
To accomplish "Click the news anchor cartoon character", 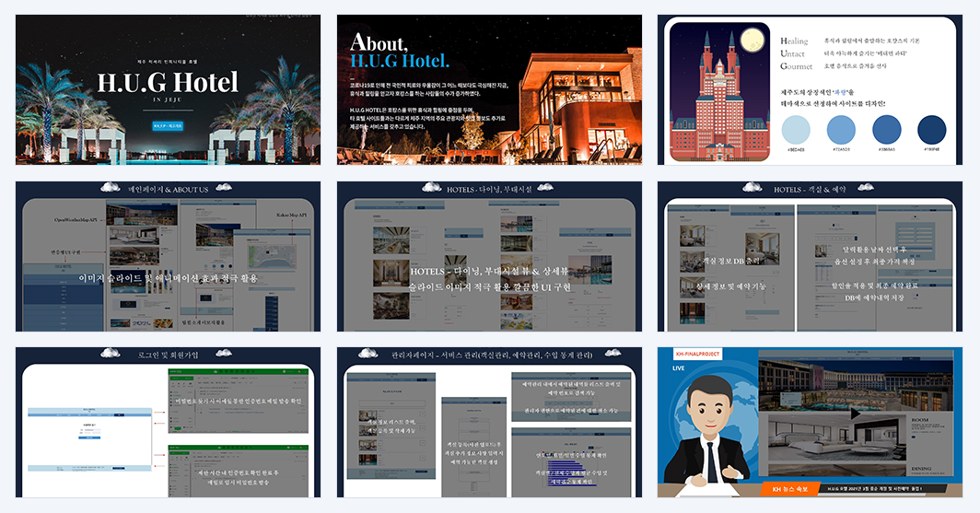I will (x=707, y=432).
